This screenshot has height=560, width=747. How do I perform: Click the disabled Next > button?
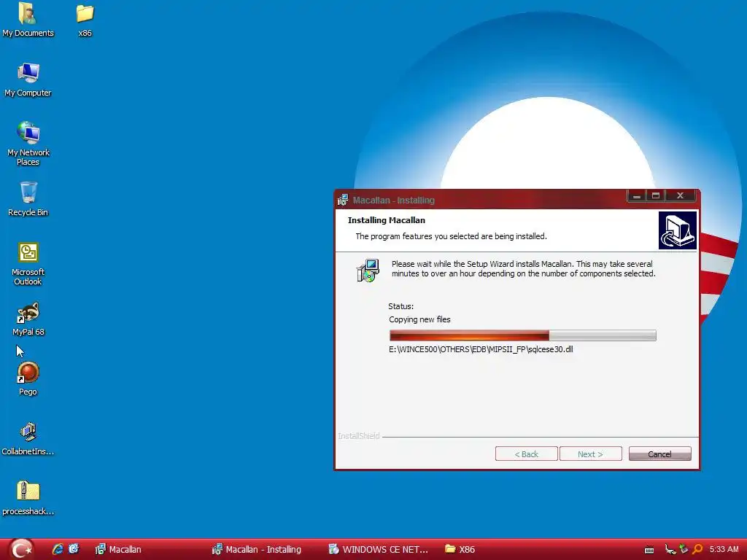coord(590,454)
